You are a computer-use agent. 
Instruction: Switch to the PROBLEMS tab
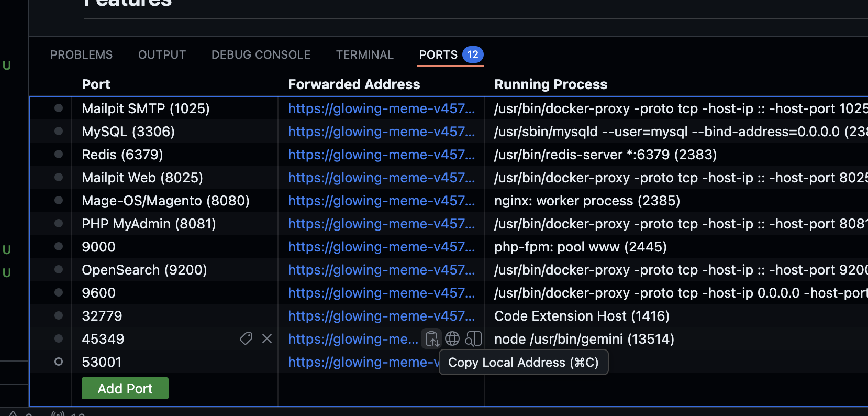[81, 55]
